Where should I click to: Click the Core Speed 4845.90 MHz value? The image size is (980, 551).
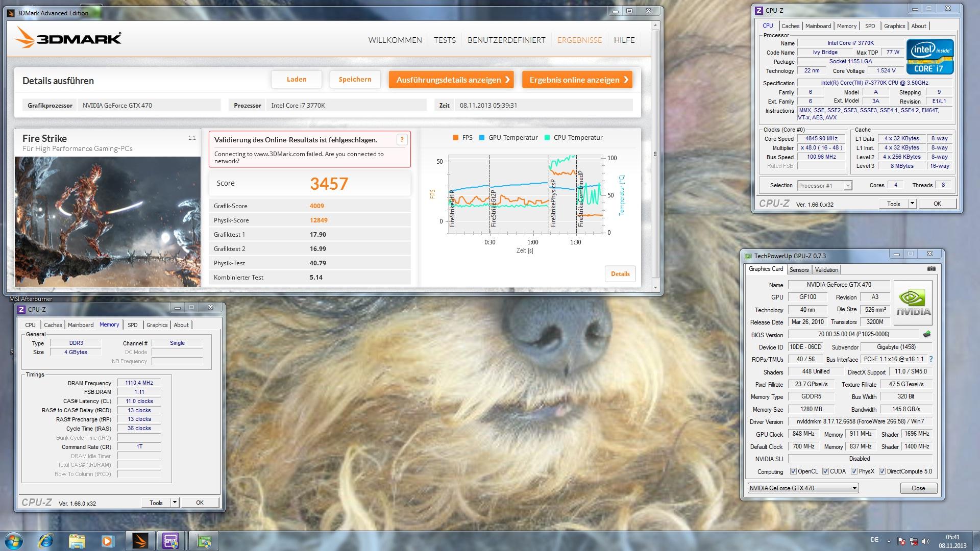pyautogui.click(x=822, y=139)
